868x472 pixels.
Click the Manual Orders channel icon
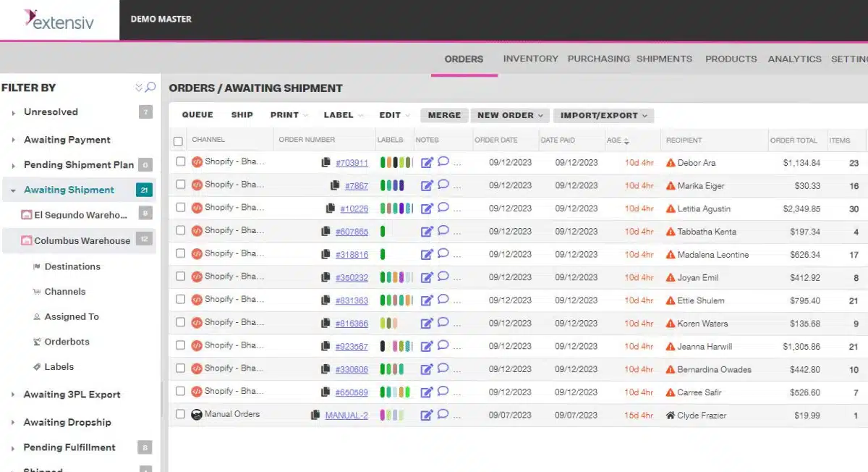[x=197, y=415]
